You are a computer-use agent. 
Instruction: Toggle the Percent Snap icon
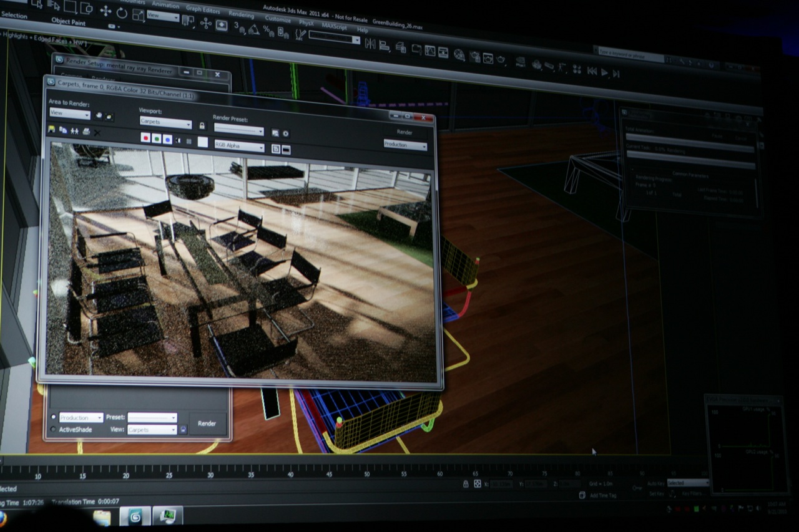click(268, 31)
